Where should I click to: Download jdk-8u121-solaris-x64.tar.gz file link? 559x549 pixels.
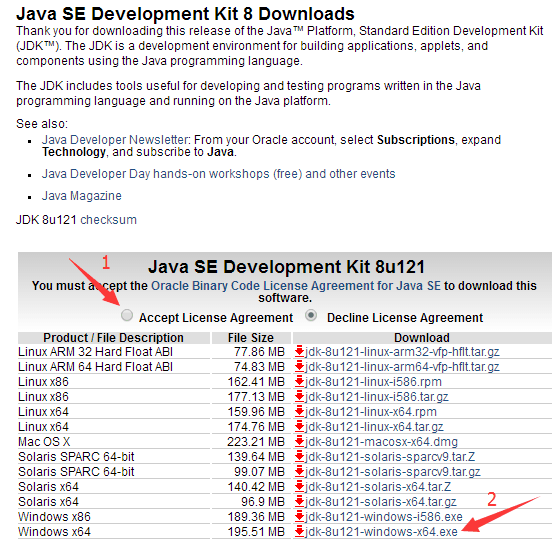click(x=381, y=502)
